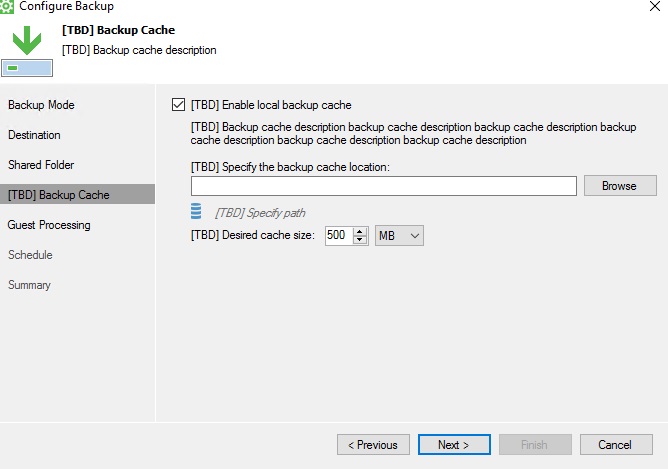
Task: Decrease cache size with down spinner arrow
Action: click(x=360, y=240)
